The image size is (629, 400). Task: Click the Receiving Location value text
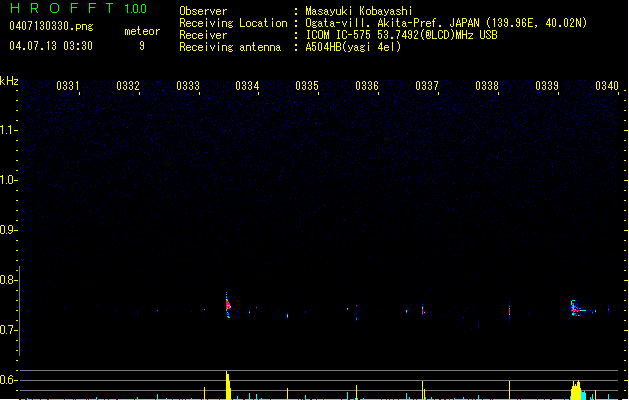point(446,23)
